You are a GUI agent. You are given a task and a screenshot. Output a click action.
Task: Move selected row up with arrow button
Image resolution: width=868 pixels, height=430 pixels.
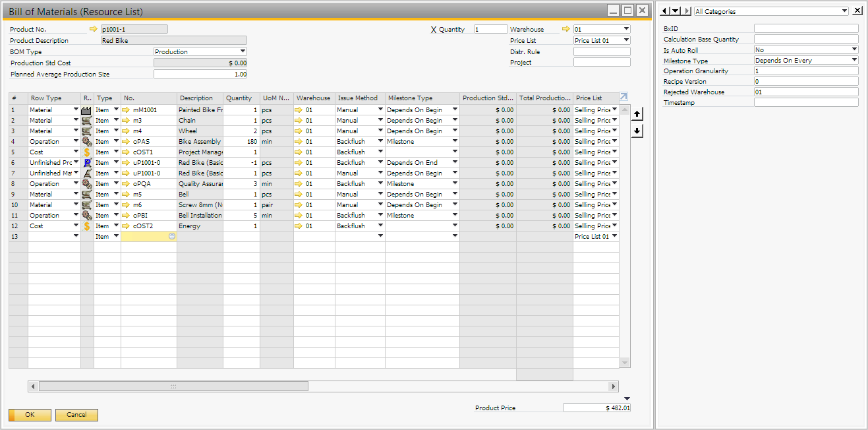pos(637,114)
